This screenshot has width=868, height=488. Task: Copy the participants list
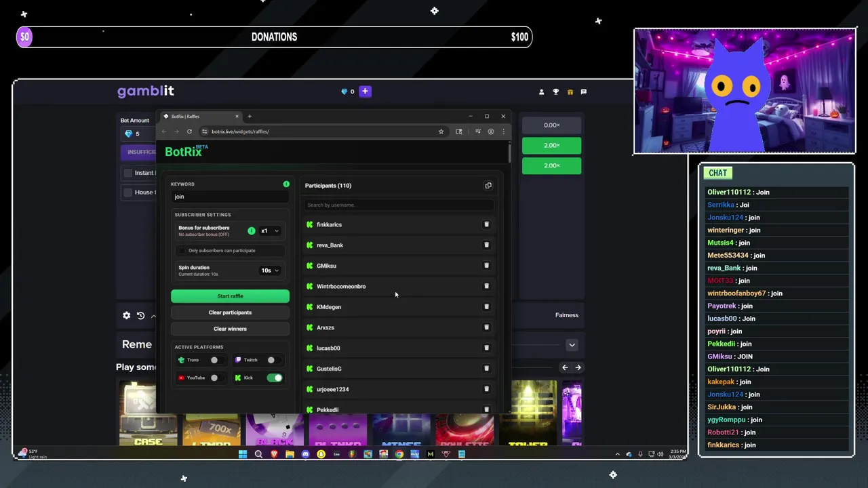(x=488, y=185)
